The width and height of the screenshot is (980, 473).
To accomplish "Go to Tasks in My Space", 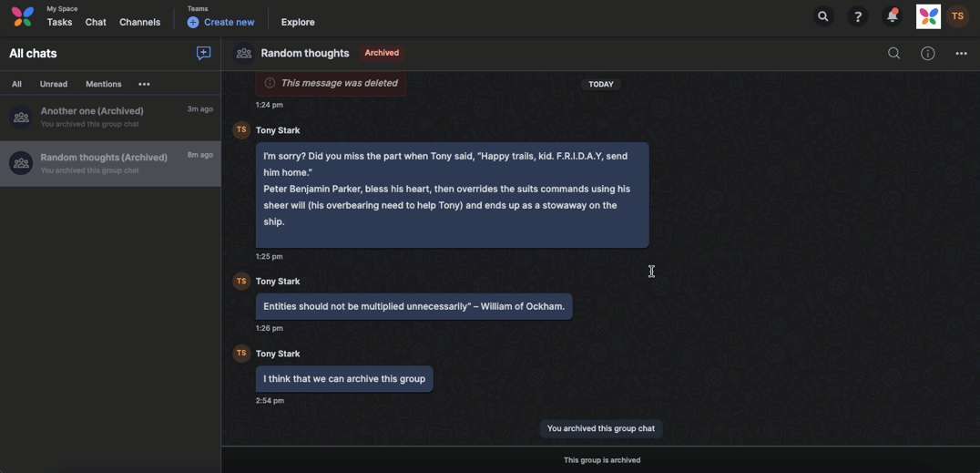I will [x=59, y=22].
